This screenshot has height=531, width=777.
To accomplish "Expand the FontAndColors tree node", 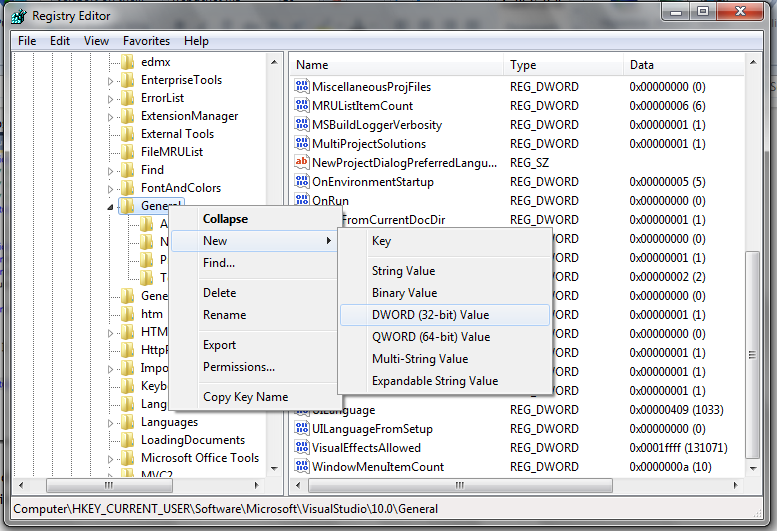I will [111, 189].
